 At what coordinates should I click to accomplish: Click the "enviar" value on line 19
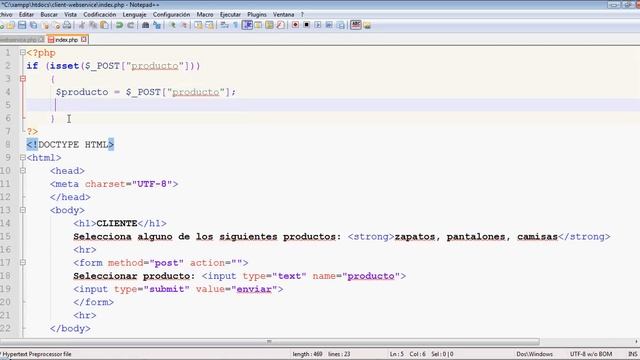254,289
